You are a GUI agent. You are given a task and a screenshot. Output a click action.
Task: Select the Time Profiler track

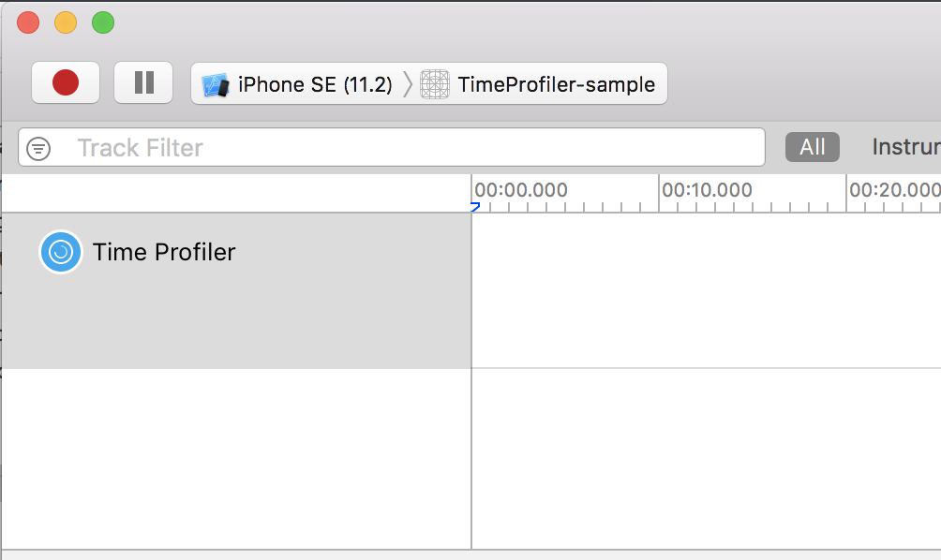click(x=234, y=290)
